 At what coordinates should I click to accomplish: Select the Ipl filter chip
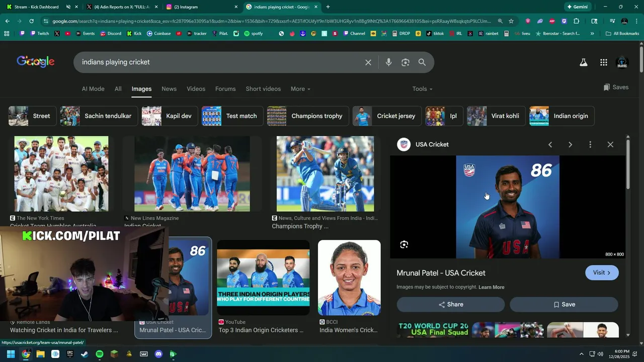tap(444, 116)
